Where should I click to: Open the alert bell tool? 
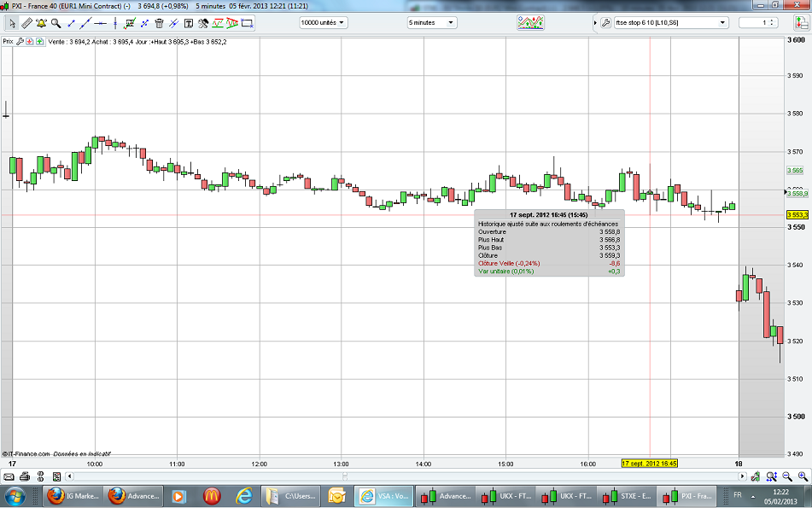tap(41, 23)
